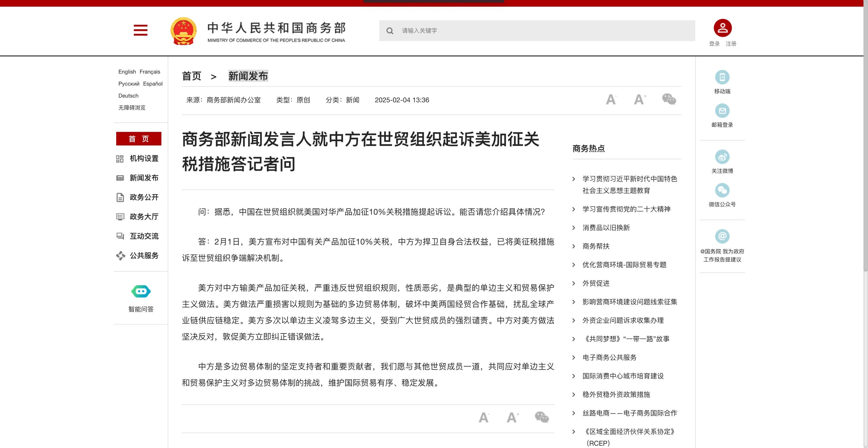Click the 新闻发布 sidebar icon
Image resolution: width=868 pixels, height=448 pixels.
pyautogui.click(x=120, y=178)
